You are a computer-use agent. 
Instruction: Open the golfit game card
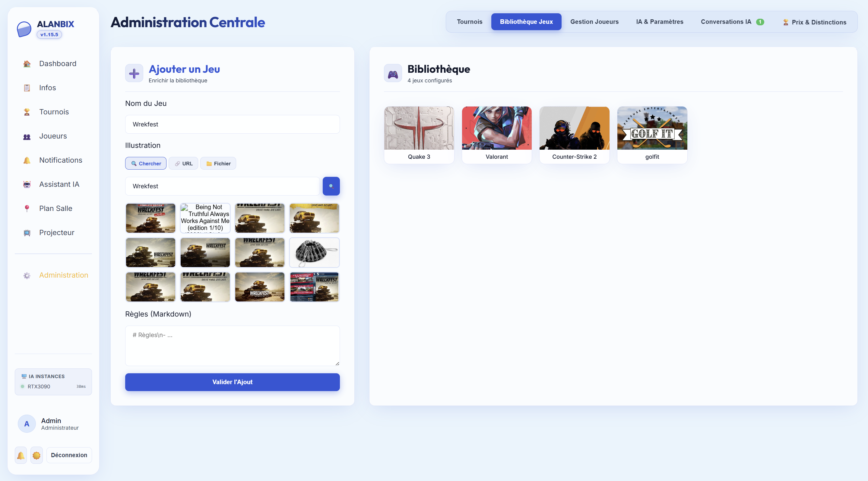point(652,135)
